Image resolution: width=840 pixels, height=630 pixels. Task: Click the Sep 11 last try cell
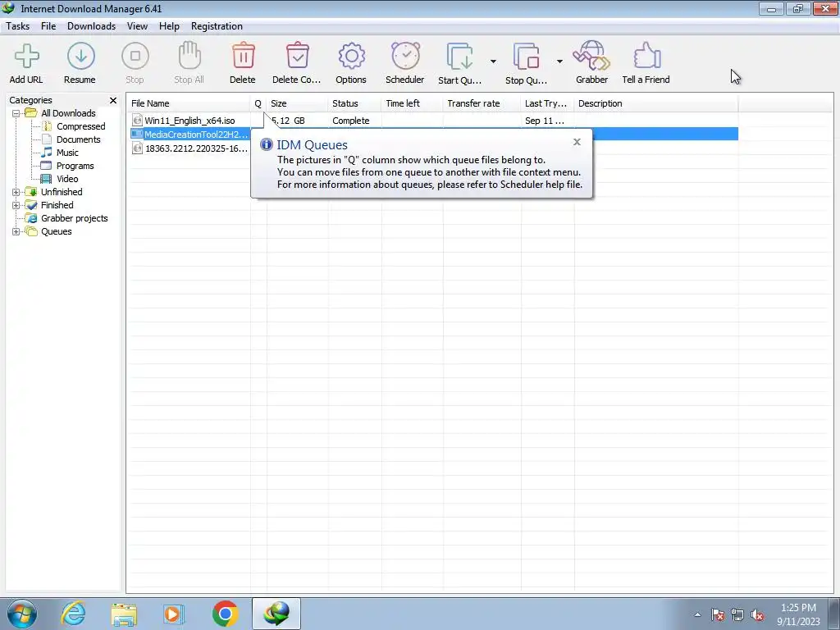click(545, 121)
